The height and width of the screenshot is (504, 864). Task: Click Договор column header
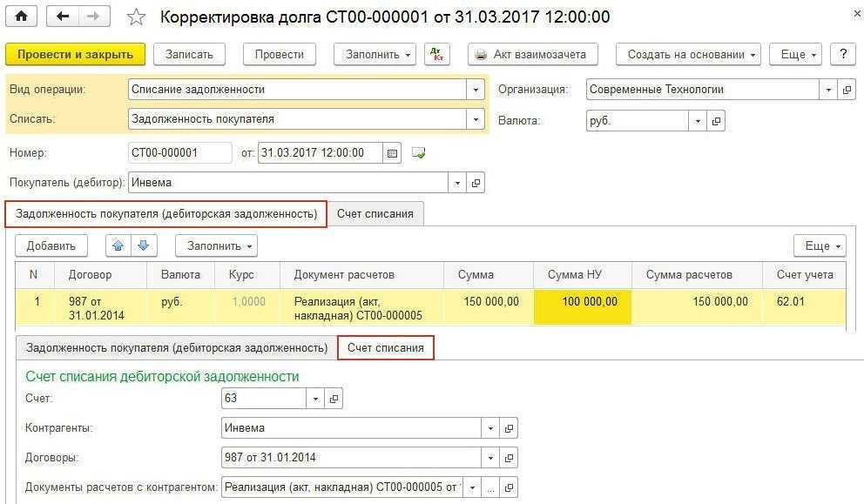click(x=100, y=275)
